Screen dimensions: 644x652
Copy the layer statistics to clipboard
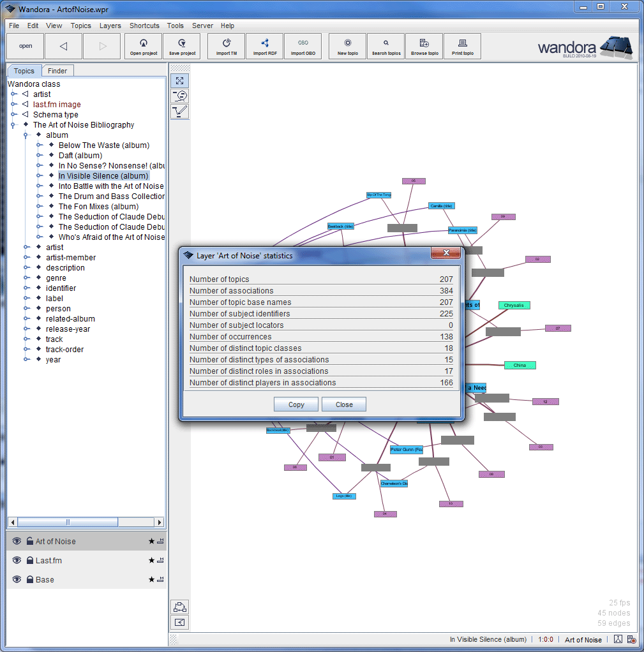(296, 404)
